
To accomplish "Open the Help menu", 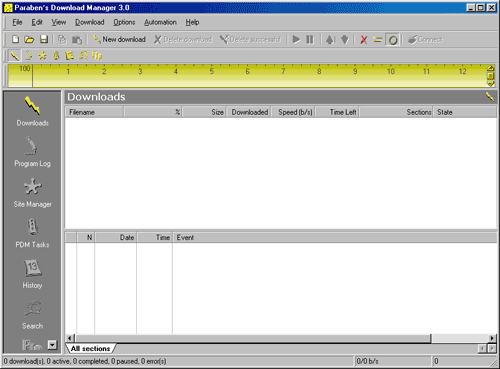I will pyautogui.click(x=192, y=22).
